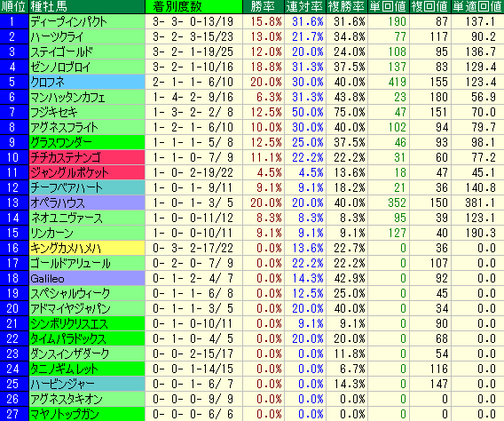The image size is (504, 421).
Task: Click the ハービンジャー name cell
Action: coord(87,384)
